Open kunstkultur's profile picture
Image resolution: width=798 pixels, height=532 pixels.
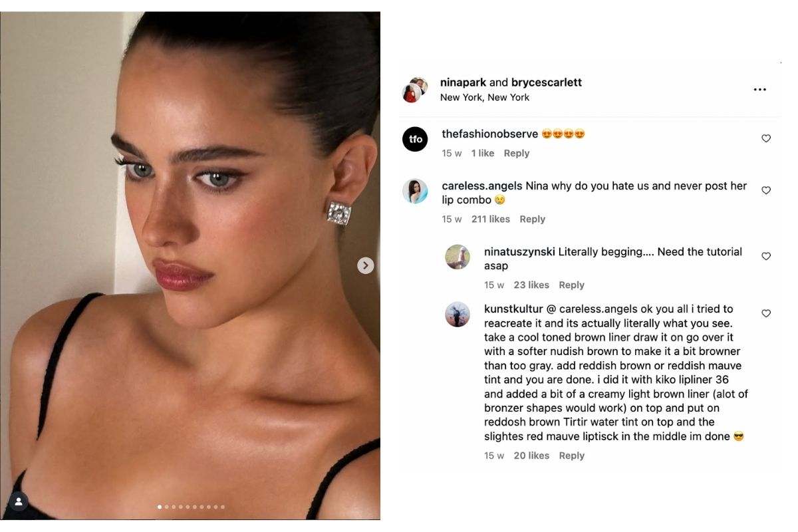click(x=458, y=314)
